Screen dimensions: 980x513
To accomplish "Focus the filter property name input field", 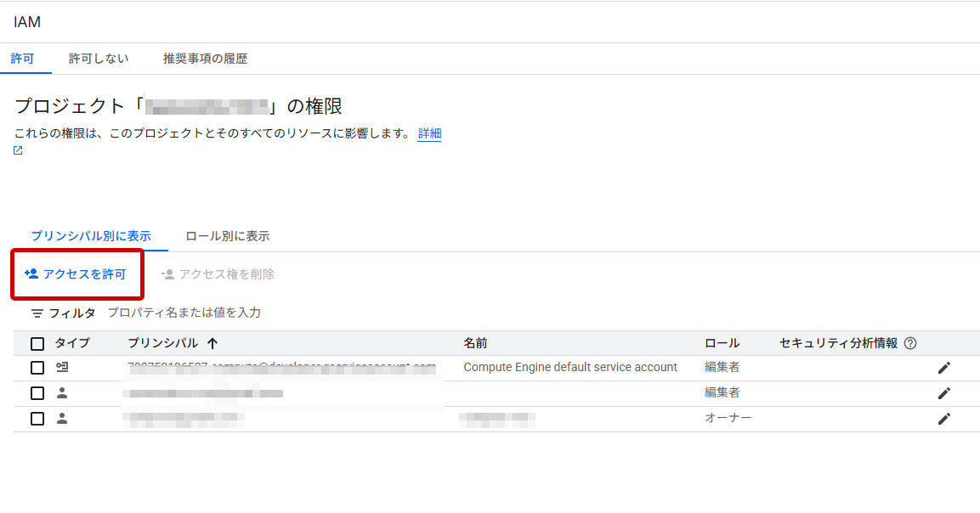I will pos(184,313).
